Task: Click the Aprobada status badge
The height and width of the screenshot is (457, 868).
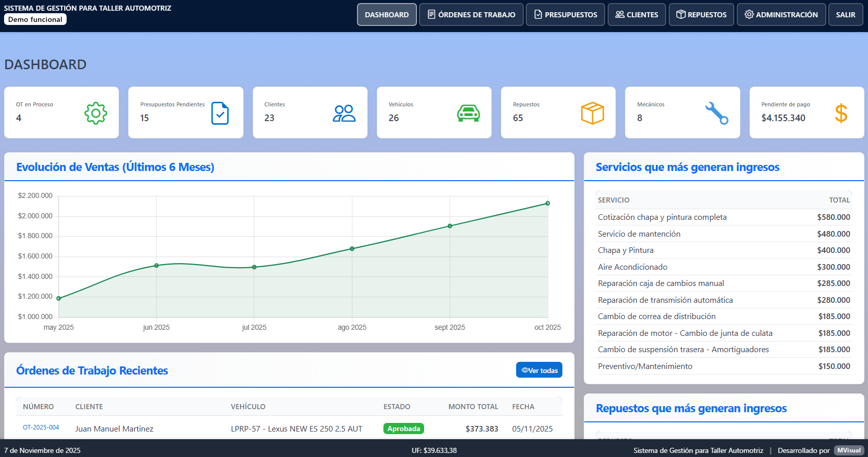Action: pos(404,429)
